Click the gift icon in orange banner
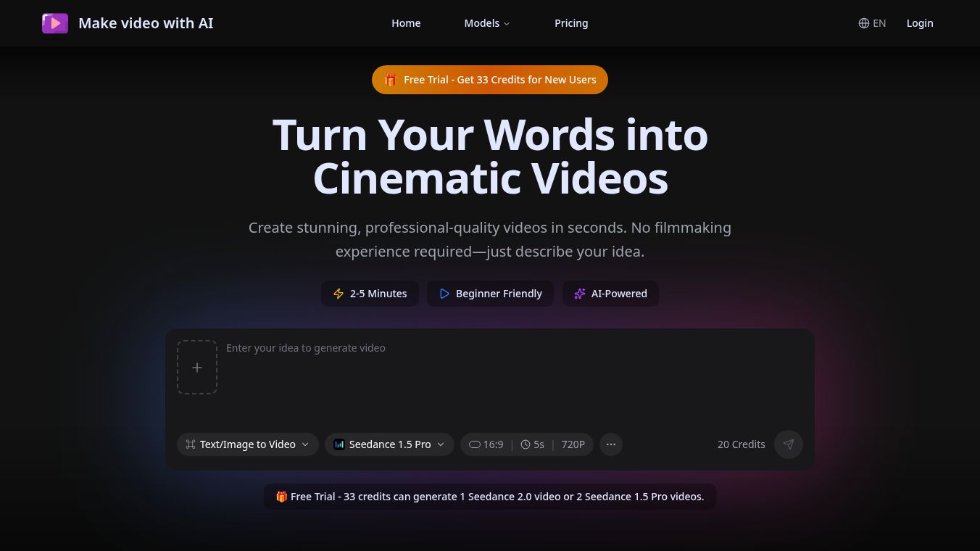This screenshot has width=980, height=551. coord(390,80)
